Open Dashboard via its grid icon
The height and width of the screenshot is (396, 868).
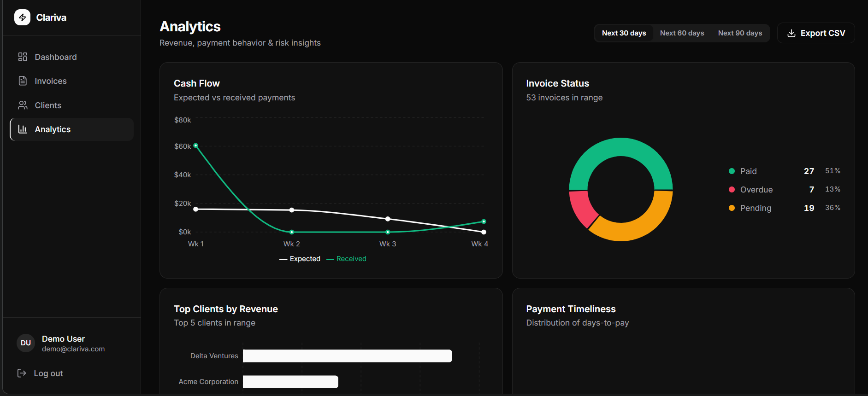click(23, 57)
